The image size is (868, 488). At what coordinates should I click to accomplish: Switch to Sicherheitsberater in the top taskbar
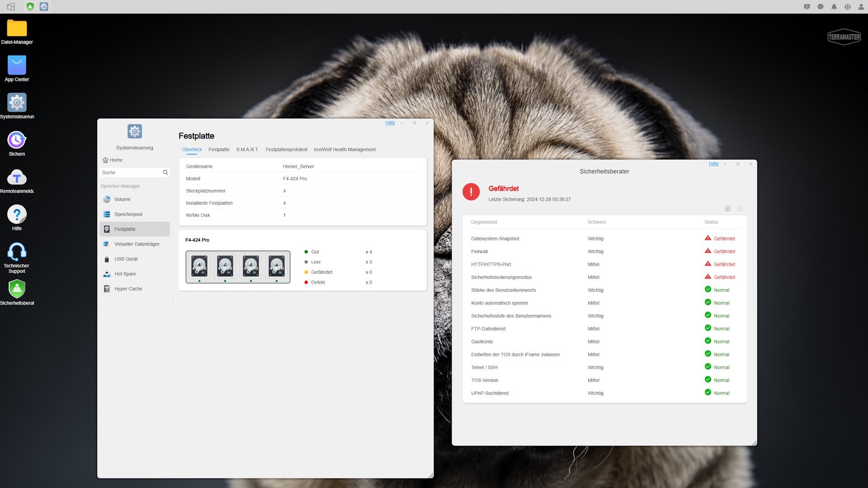pos(30,7)
